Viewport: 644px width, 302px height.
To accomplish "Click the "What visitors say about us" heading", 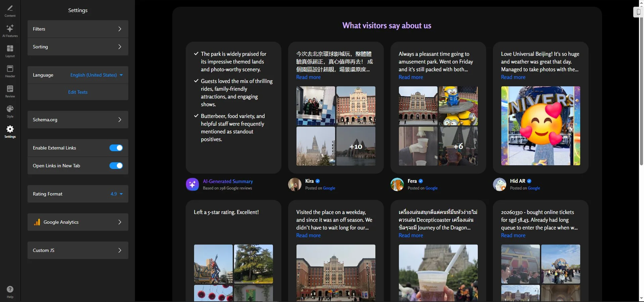I will (387, 26).
